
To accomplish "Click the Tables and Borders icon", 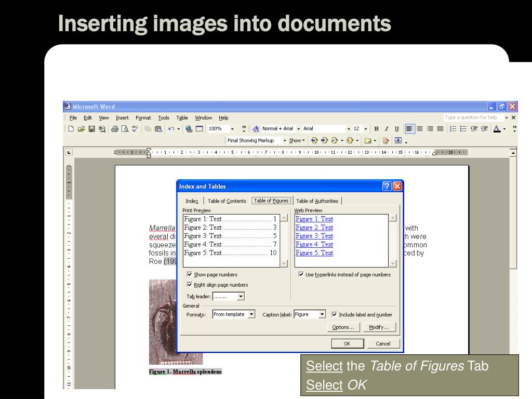I will tap(199, 129).
